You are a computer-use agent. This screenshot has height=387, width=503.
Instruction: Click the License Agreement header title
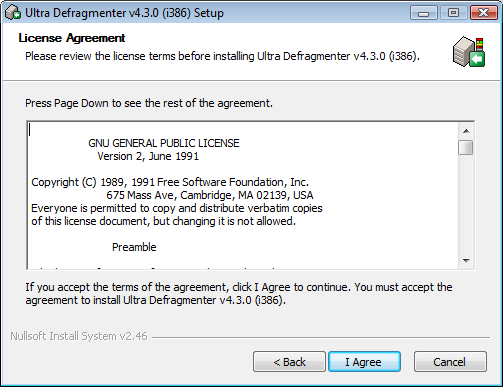tap(72, 38)
